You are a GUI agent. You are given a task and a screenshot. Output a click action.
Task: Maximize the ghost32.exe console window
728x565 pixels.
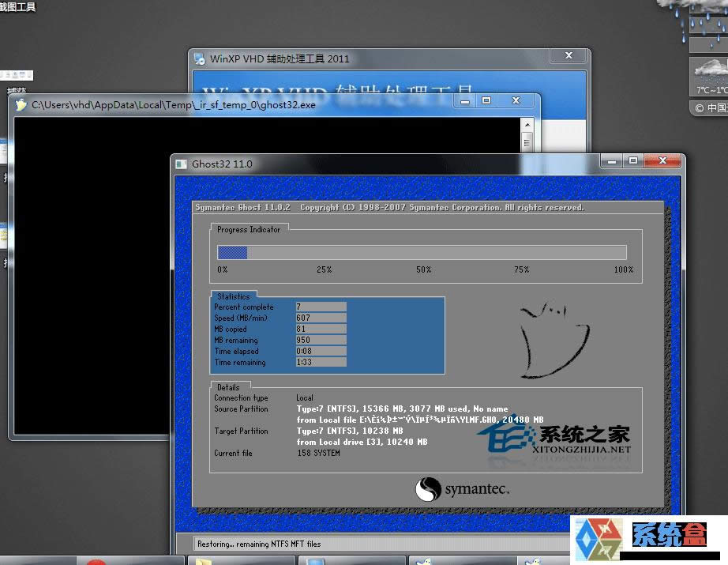point(486,101)
